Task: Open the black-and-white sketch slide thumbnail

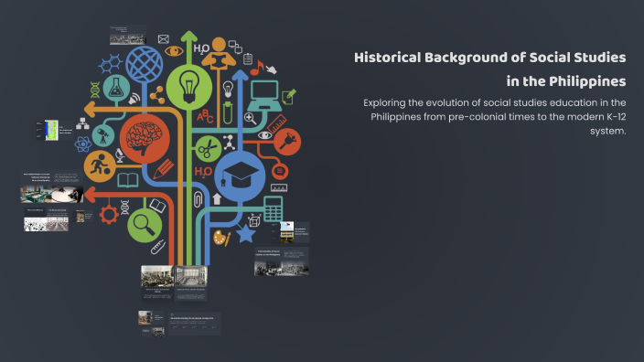Action: coord(46,219)
